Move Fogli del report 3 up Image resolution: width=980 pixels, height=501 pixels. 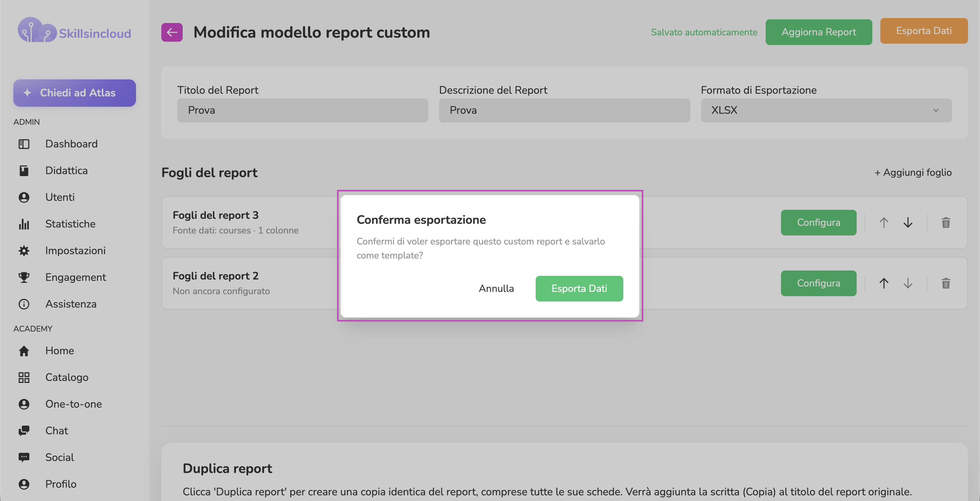coord(884,222)
